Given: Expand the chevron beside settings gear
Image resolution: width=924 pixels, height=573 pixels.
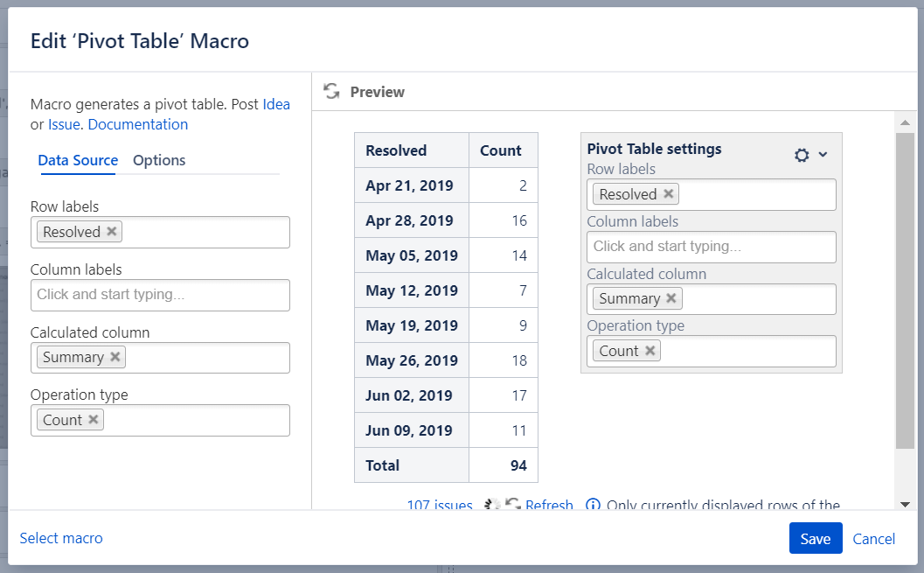Looking at the screenshot, I should pos(823,155).
